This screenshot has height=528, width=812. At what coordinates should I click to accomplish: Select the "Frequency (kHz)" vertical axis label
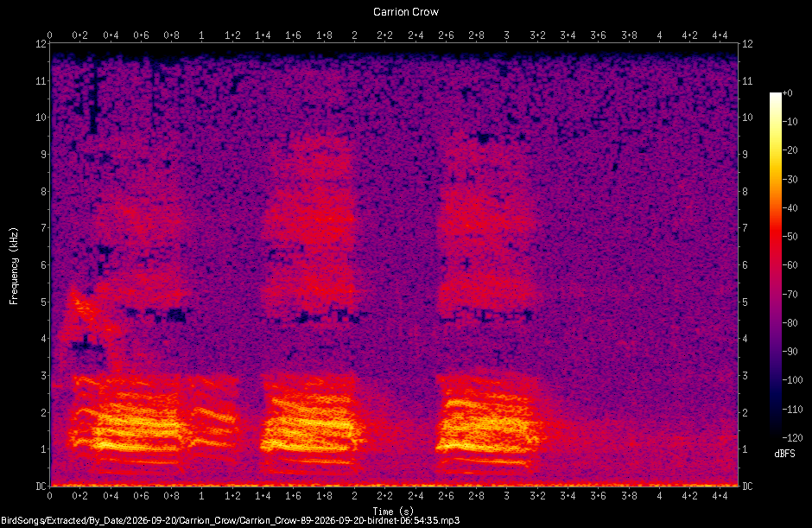coord(14,266)
